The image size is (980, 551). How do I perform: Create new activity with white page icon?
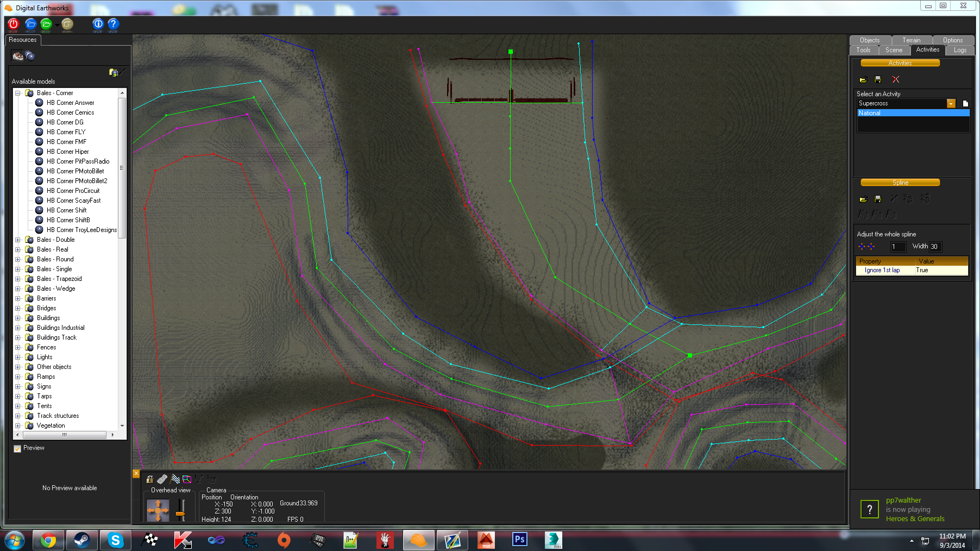(x=965, y=103)
